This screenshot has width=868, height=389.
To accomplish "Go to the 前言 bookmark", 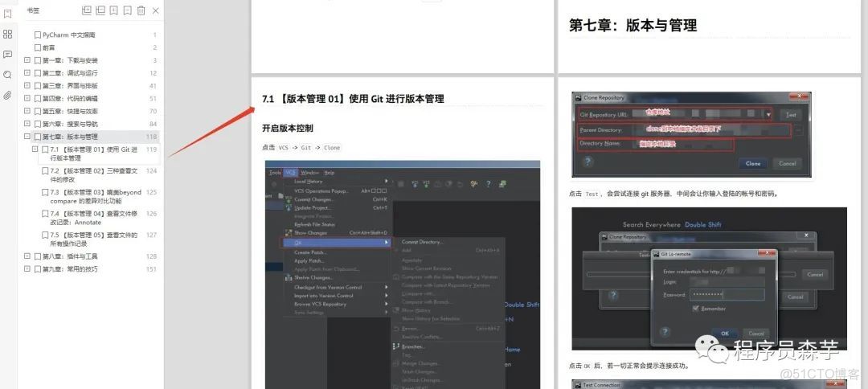I will tap(49, 47).
